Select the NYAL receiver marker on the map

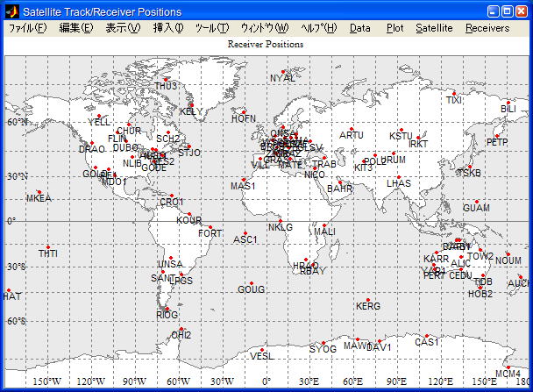point(283,72)
